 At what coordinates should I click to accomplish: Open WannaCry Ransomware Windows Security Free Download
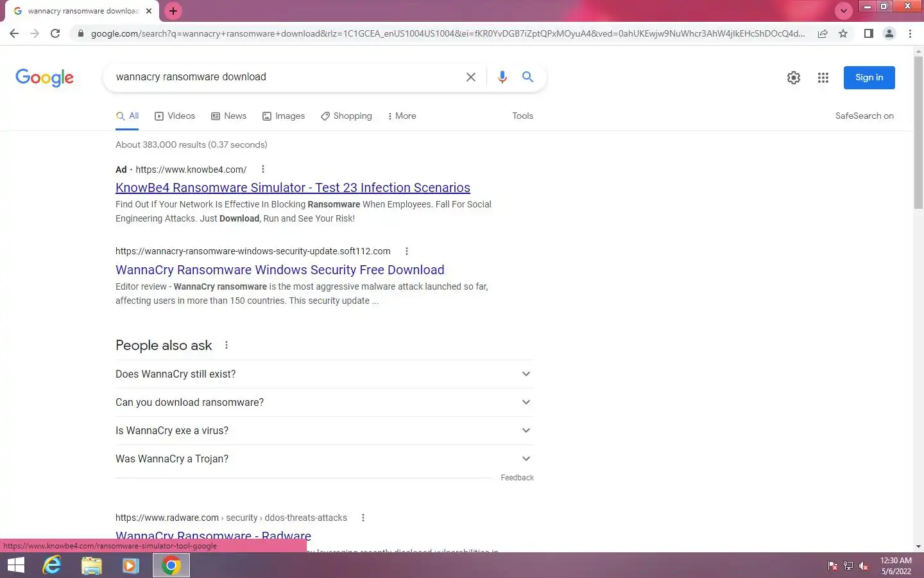pos(280,270)
